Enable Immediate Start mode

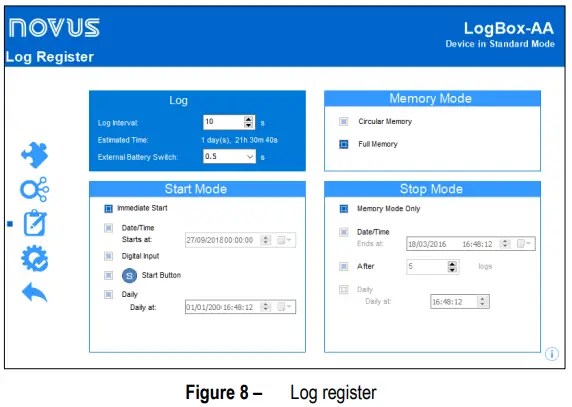pos(108,209)
